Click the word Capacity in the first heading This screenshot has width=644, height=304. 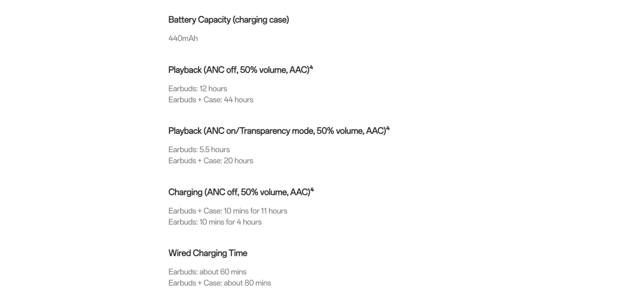click(215, 20)
